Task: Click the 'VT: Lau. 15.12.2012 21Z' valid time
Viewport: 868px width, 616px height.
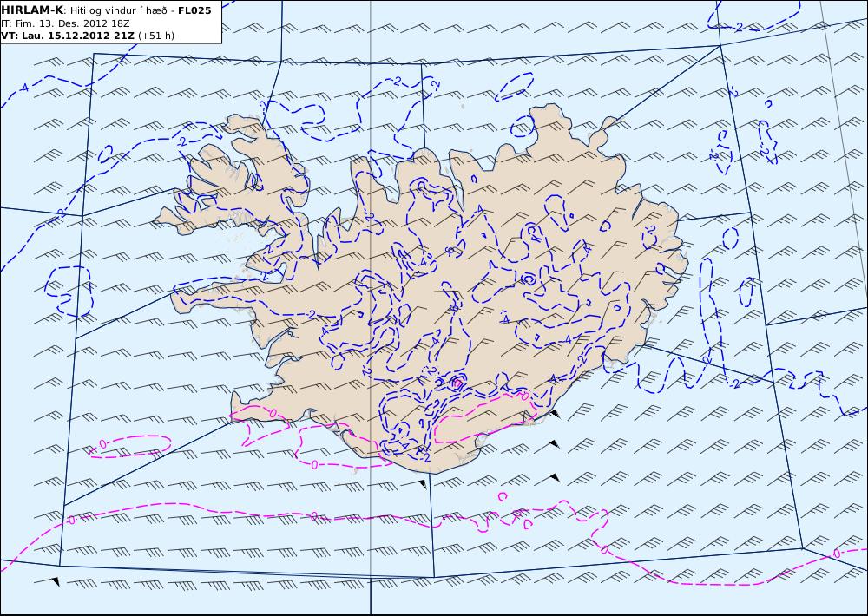Action: [x=68, y=36]
